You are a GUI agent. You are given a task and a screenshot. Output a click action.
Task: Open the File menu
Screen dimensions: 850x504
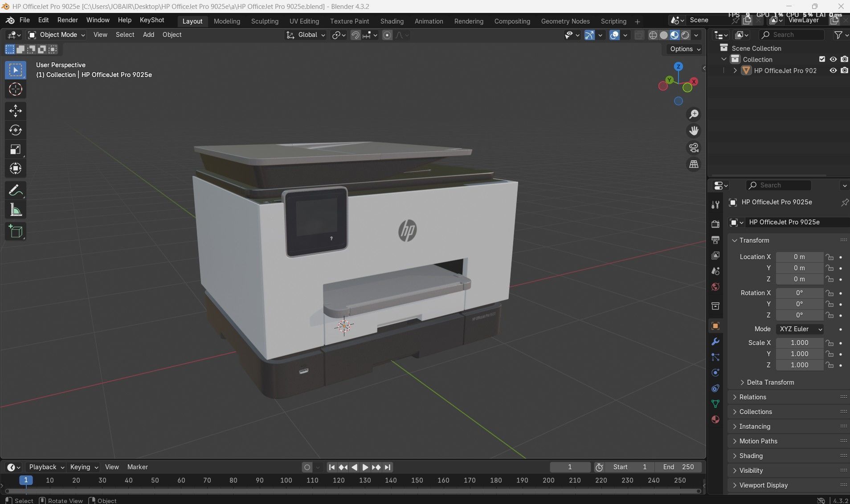click(25, 20)
